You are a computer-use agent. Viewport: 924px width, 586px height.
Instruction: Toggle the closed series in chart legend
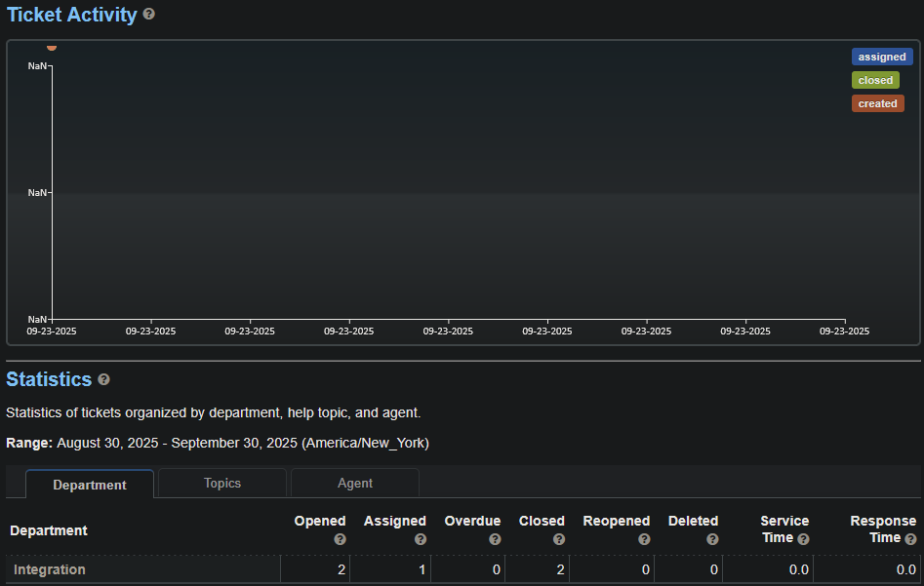(875, 80)
